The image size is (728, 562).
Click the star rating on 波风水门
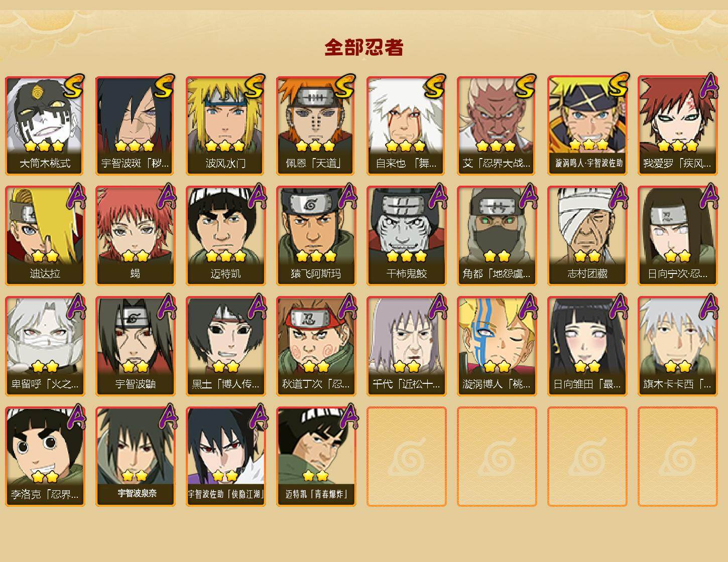click(x=225, y=146)
